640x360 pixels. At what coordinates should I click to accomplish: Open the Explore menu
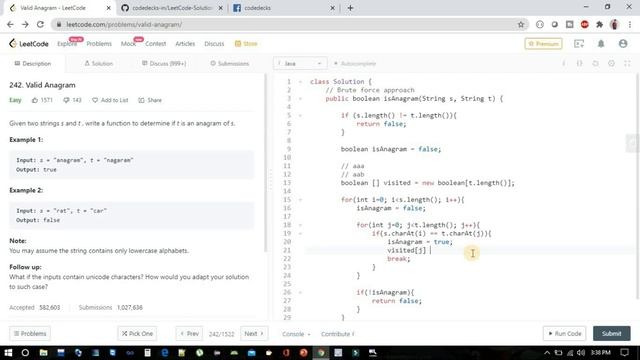click(67, 44)
